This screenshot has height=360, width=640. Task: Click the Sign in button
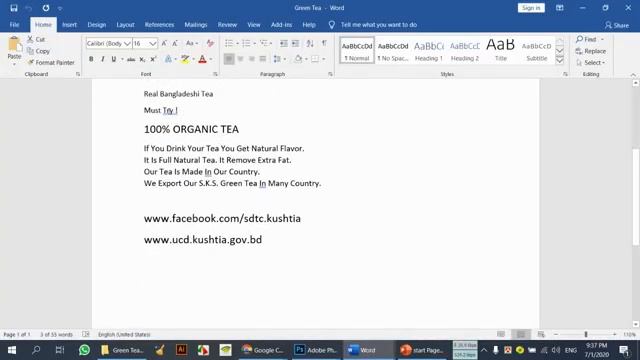pos(531,8)
